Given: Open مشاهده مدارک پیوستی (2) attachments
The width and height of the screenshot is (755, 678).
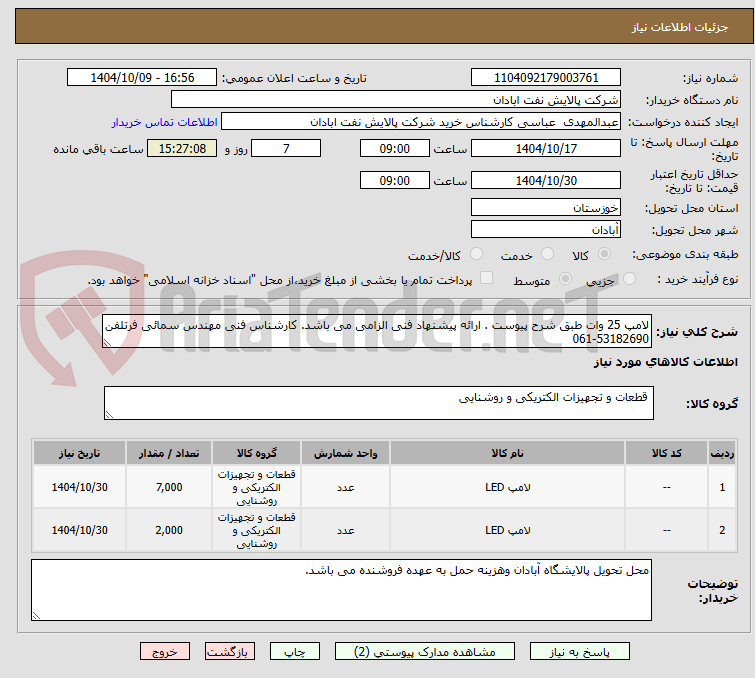Looking at the screenshot, I should click(x=425, y=652).
